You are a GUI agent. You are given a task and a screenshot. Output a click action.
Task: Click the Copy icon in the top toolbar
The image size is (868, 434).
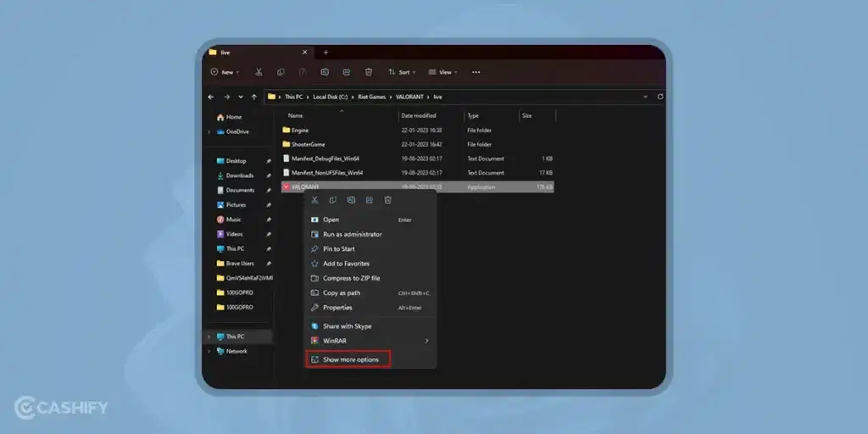pyautogui.click(x=281, y=72)
